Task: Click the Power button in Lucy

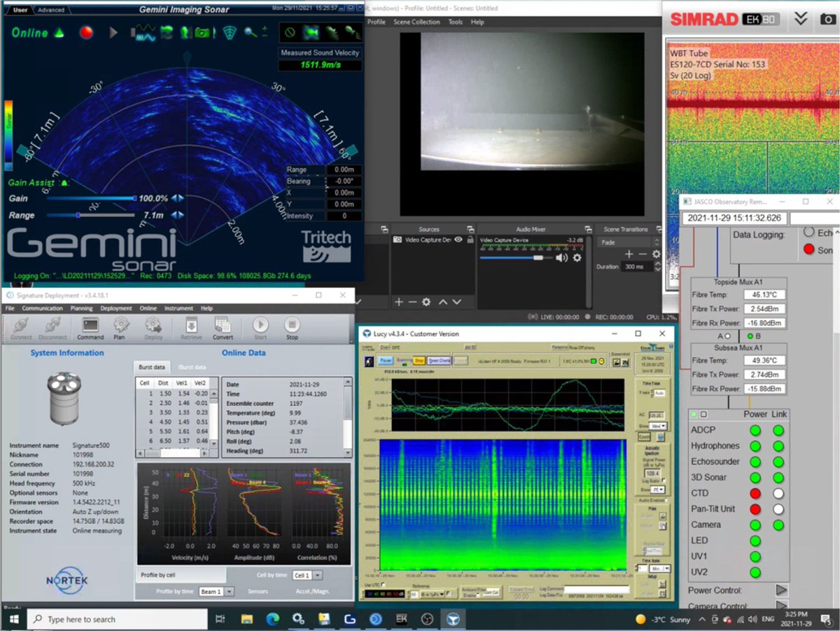Action: pos(386,360)
